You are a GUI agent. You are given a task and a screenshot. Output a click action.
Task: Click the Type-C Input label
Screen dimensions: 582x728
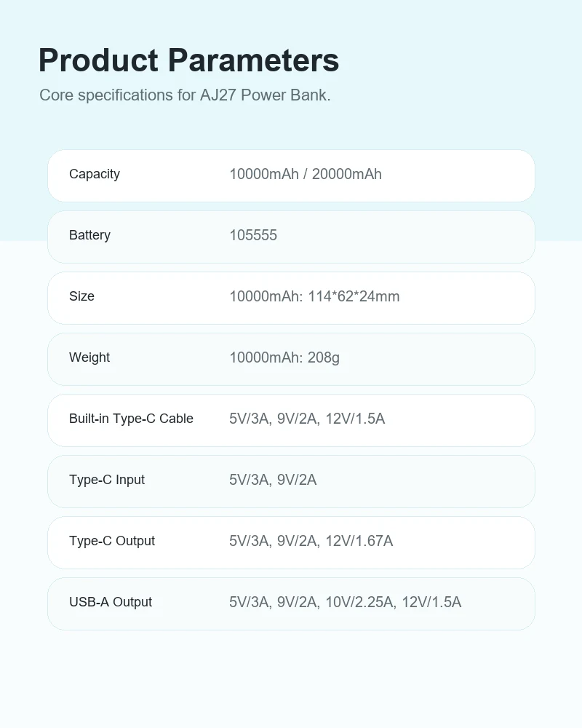tap(107, 480)
